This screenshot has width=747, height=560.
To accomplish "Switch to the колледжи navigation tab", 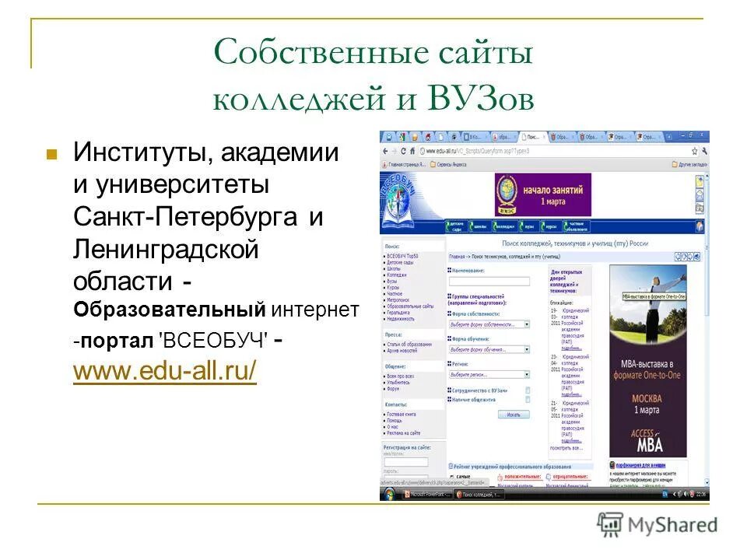I will coord(504,226).
